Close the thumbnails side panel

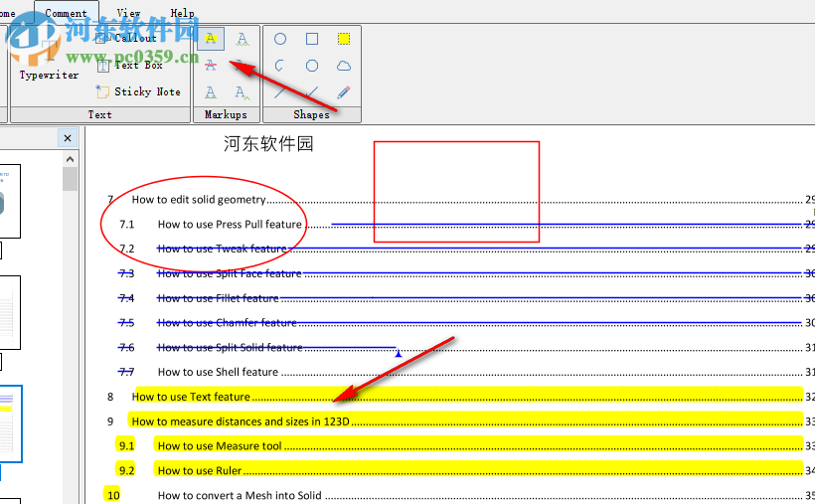[x=68, y=138]
